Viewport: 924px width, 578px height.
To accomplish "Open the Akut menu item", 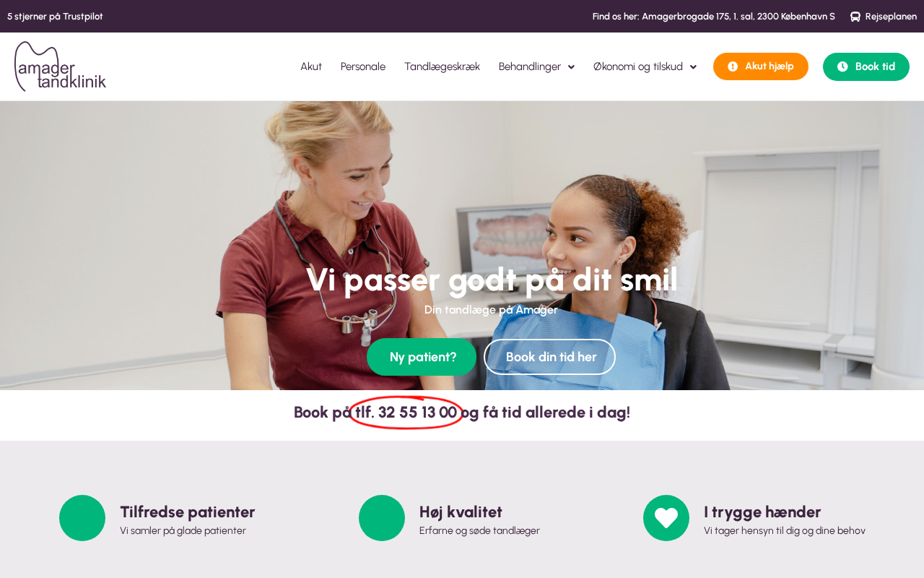I will [x=311, y=66].
